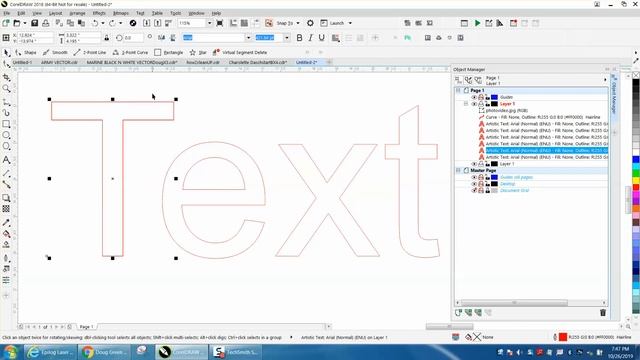640x360 pixels.
Task: Click the Page 1 tab at bottom
Action: (x=86, y=327)
